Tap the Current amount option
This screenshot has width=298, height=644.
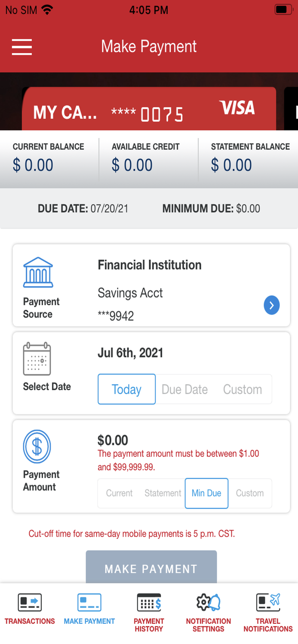tap(119, 493)
